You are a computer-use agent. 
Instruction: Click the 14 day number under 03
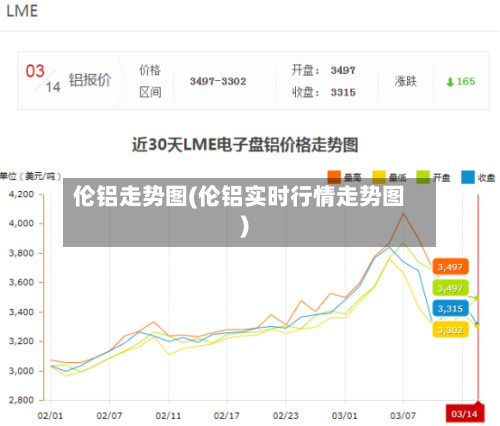pyautogui.click(x=53, y=87)
